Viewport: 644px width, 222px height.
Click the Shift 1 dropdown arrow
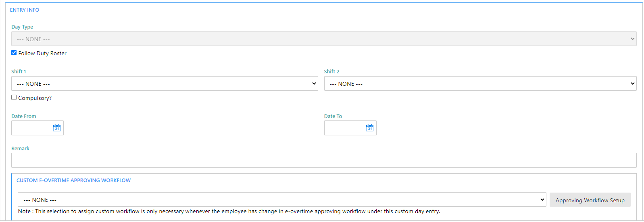pos(314,83)
